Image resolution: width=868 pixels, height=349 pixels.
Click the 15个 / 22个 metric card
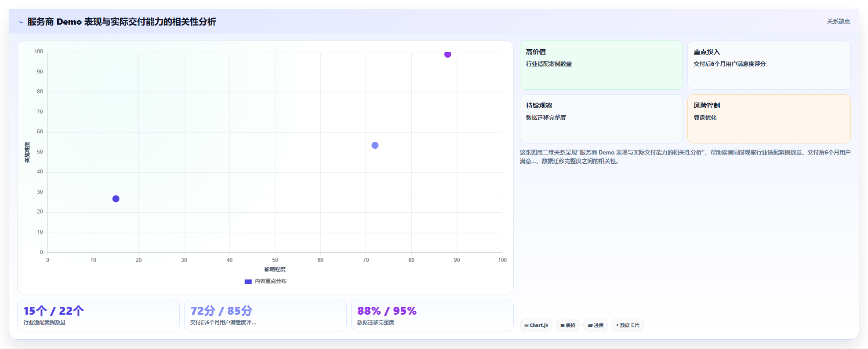coord(98,315)
